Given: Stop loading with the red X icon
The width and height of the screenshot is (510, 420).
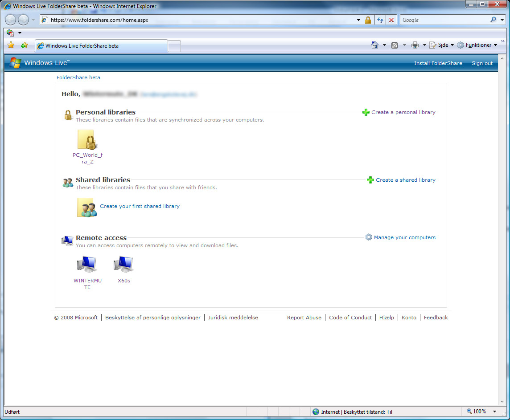Looking at the screenshot, I should (391, 20).
